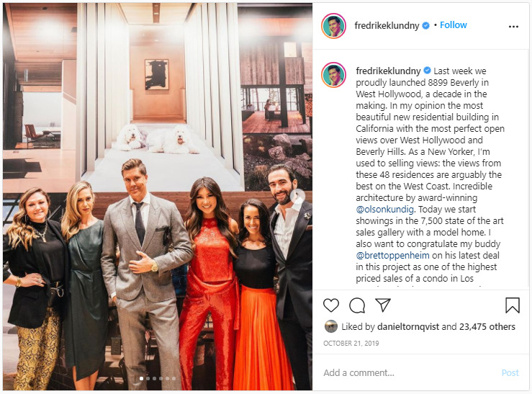Click the small liker avatar near 'Liked by'

[330, 326]
